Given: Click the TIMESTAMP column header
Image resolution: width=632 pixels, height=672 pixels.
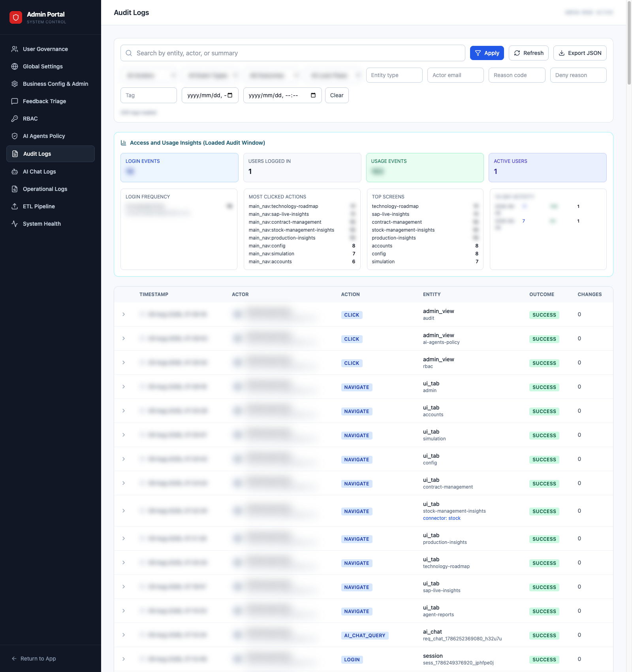Looking at the screenshot, I should 154,294.
